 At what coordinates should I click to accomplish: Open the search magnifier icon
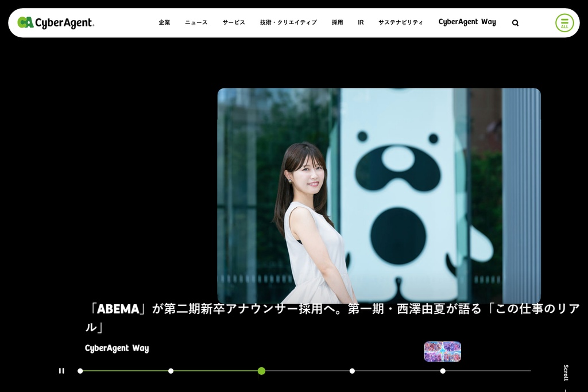coord(515,23)
